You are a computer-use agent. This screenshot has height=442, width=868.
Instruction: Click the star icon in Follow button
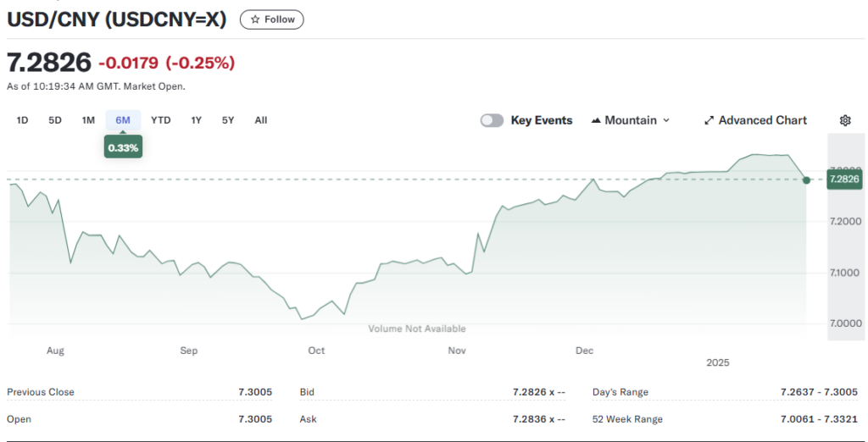[x=255, y=19]
